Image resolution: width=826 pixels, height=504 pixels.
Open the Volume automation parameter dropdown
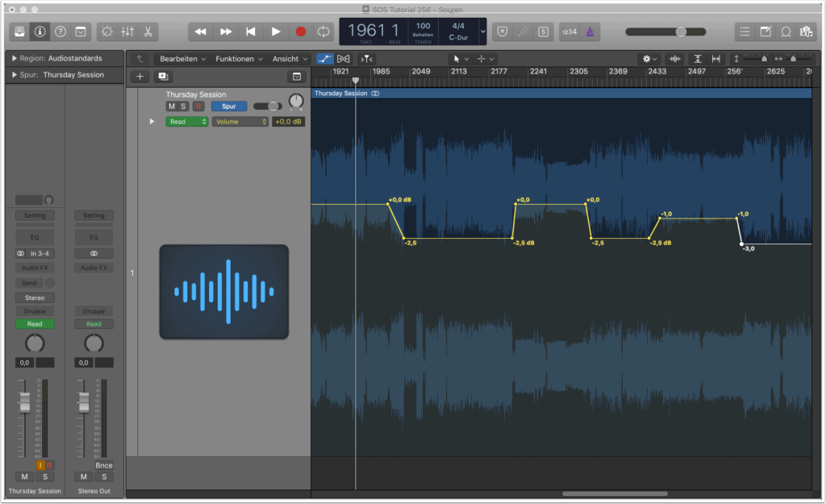(240, 122)
